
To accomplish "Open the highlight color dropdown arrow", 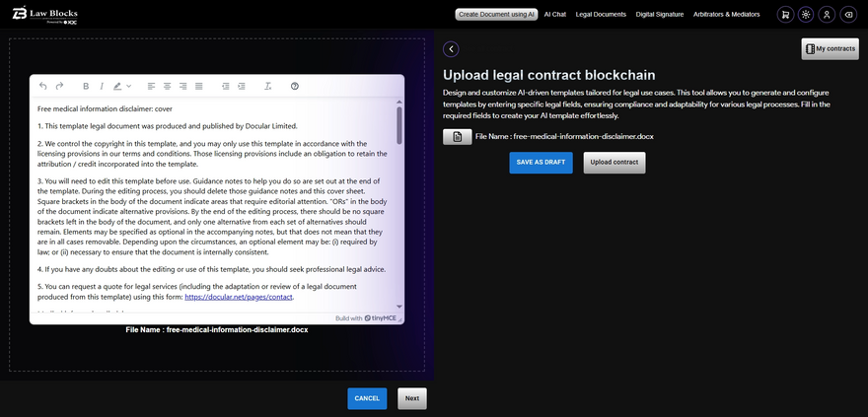I will 128,87.
